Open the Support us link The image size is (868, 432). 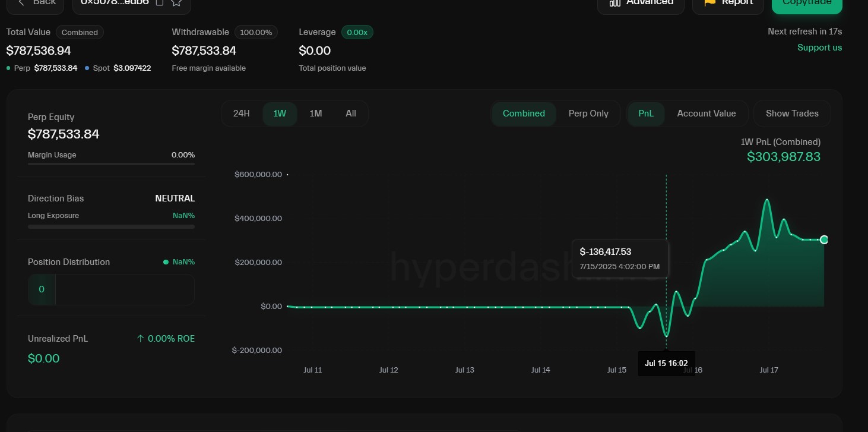click(x=819, y=48)
